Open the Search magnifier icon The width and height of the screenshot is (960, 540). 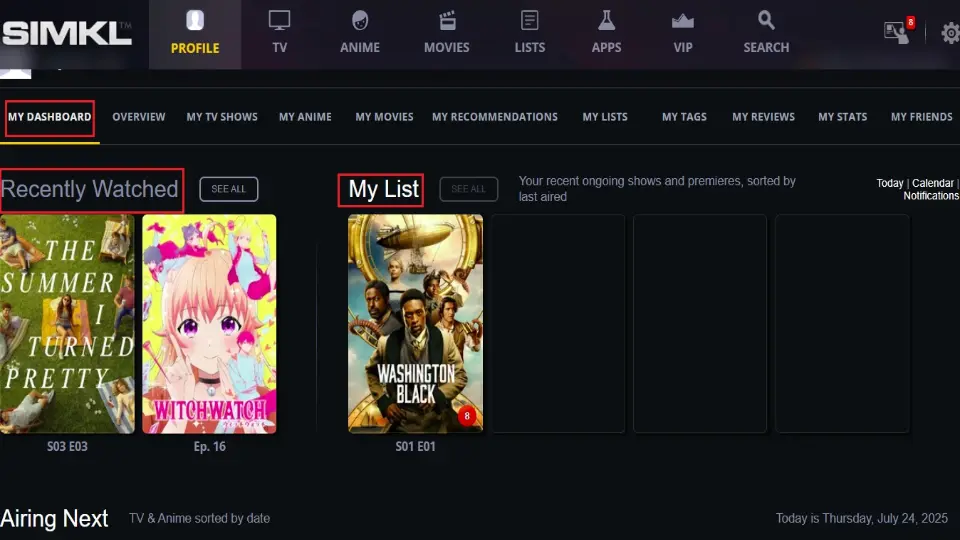click(x=766, y=21)
